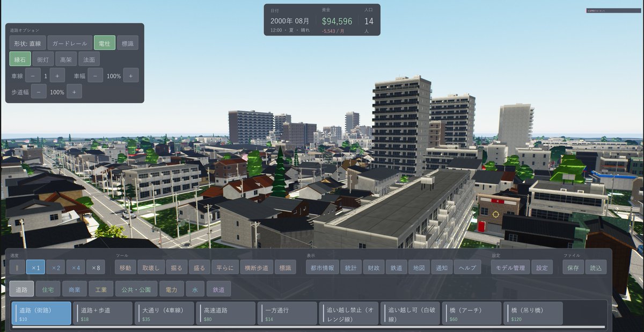
Task: Set game speed to ×8
Action: 96,267
